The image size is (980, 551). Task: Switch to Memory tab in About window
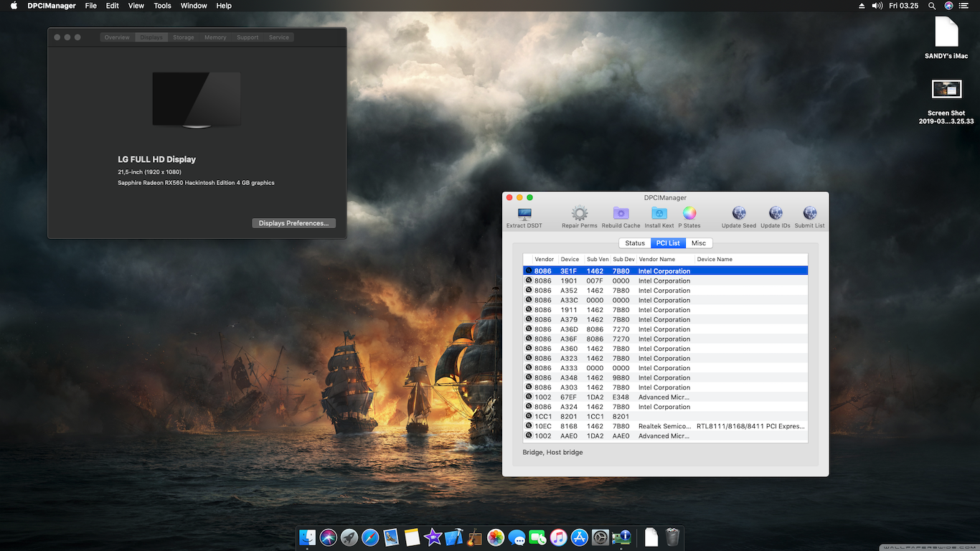pos(215,37)
